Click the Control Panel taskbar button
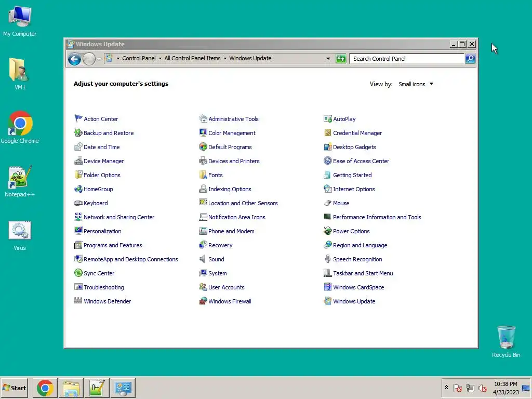The image size is (532, 399). (x=123, y=388)
